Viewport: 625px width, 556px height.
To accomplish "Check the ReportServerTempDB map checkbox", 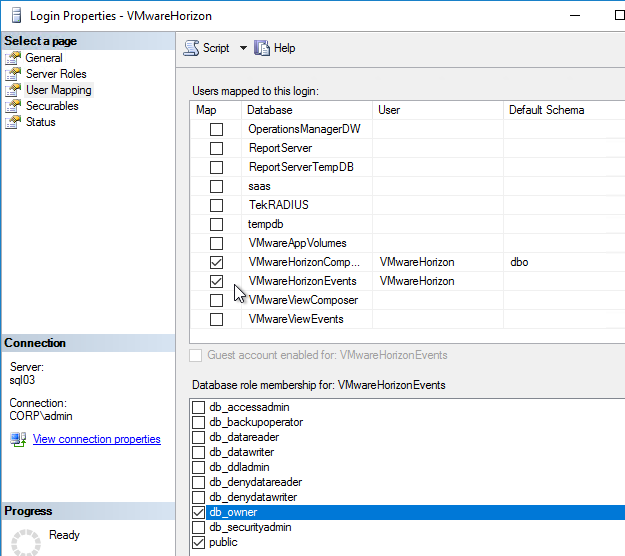I will pos(216,167).
